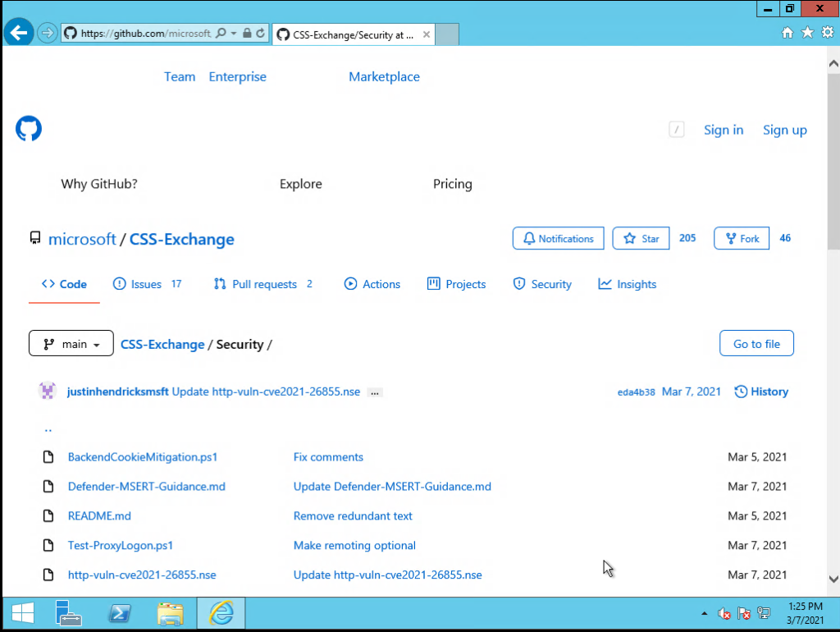Open the Pull requests tab
Screen dimensions: 840x632
263,284
